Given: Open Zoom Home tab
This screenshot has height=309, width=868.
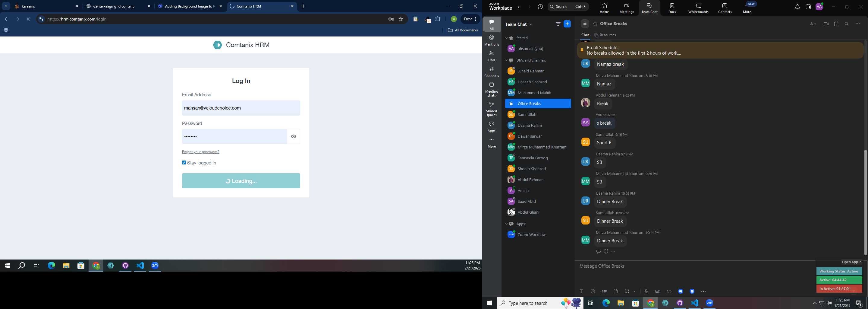Looking at the screenshot, I should [x=604, y=8].
